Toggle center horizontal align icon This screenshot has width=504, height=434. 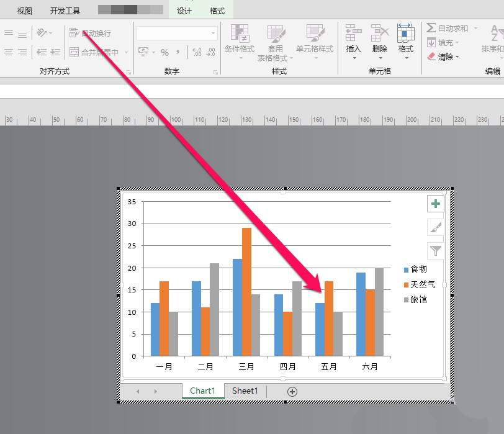9,52
